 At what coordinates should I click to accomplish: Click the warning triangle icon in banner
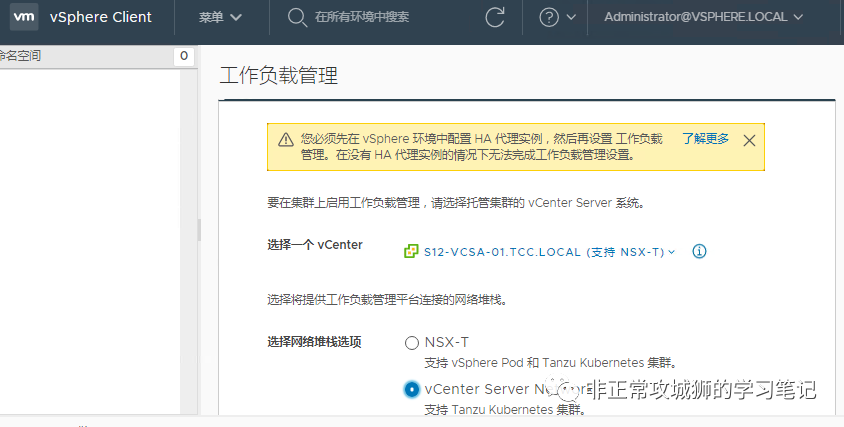click(x=286, y=140)
